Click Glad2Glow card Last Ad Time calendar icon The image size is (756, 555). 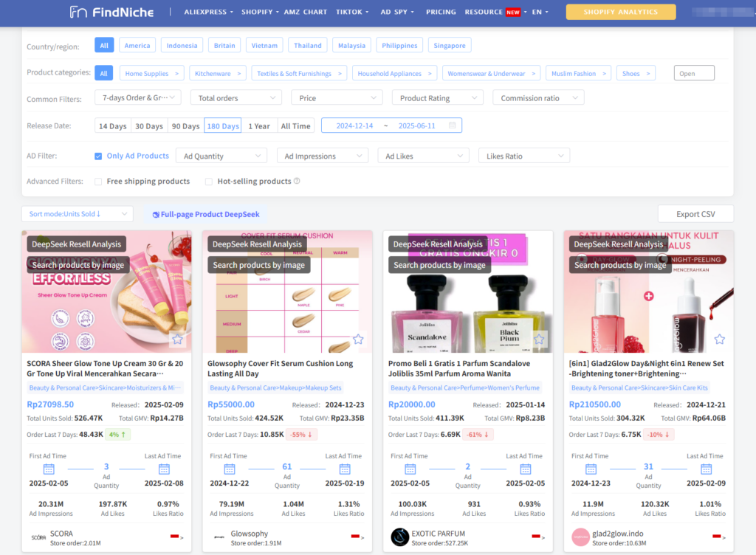click(707, 469)
